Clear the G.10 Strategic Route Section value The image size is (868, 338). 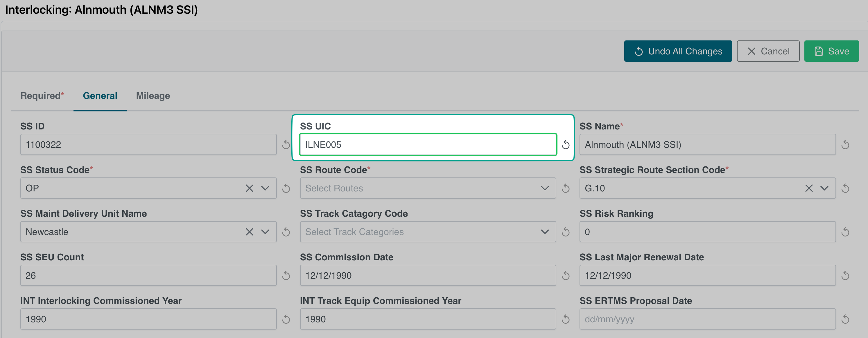pyautogui.click(x=809, y=188)
